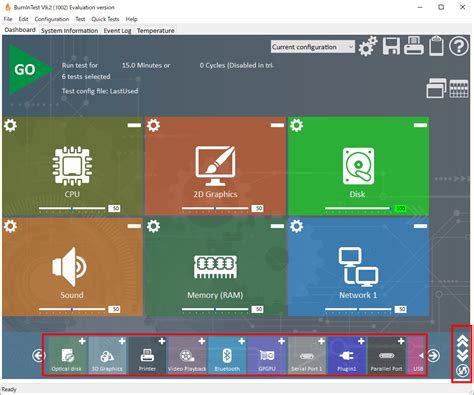474x395 pixels.
Task: Open CPU test settings gear
Action: click(10, 125)
